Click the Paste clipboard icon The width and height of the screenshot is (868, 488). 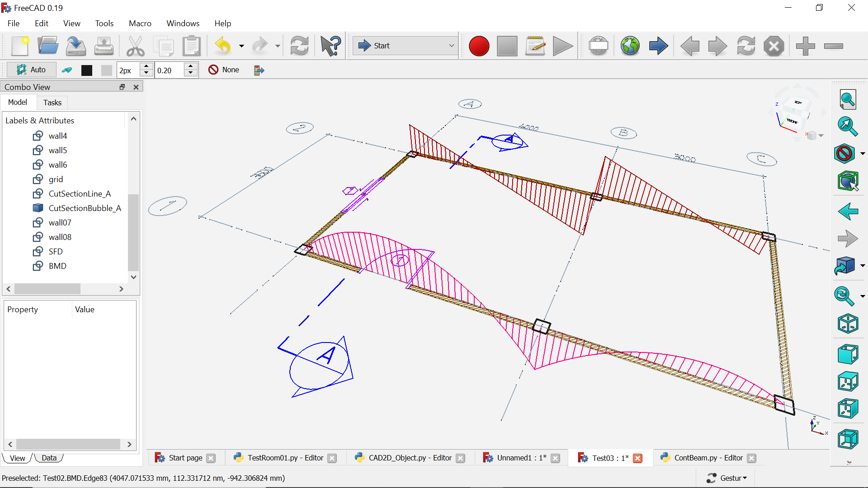coord(192,46)
